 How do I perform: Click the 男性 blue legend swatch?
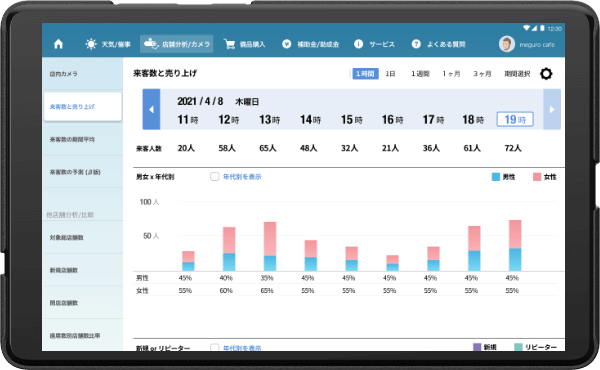tap(496, 177)
